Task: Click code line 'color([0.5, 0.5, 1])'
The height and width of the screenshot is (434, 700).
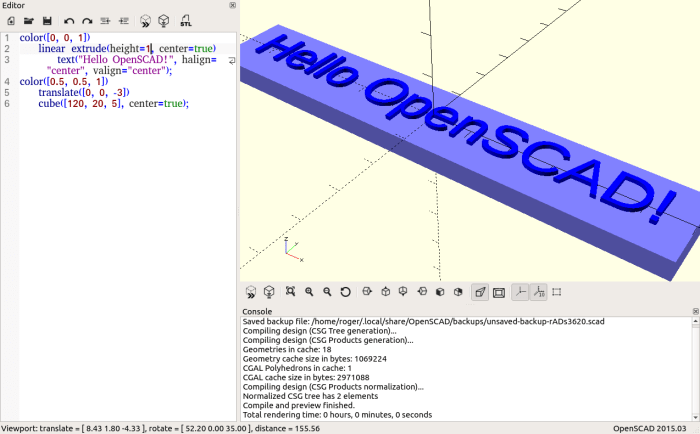Action: (x=64, y=81)
